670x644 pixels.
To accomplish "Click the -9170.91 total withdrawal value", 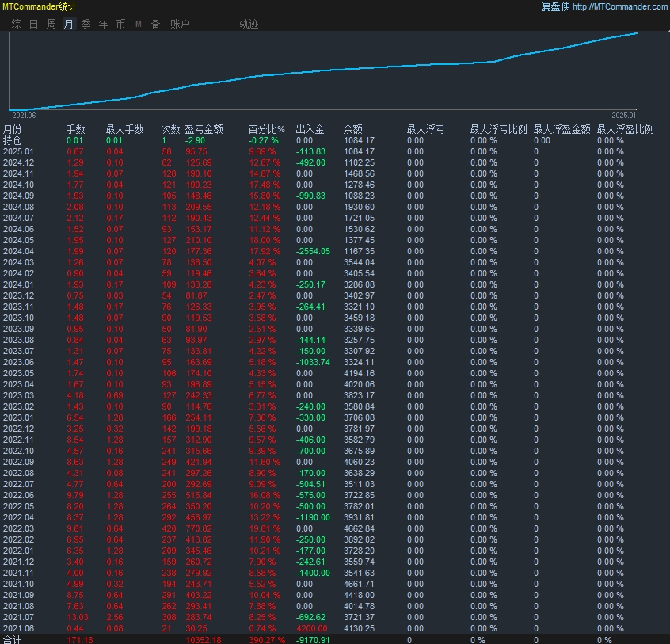I will tap(313, 640).
